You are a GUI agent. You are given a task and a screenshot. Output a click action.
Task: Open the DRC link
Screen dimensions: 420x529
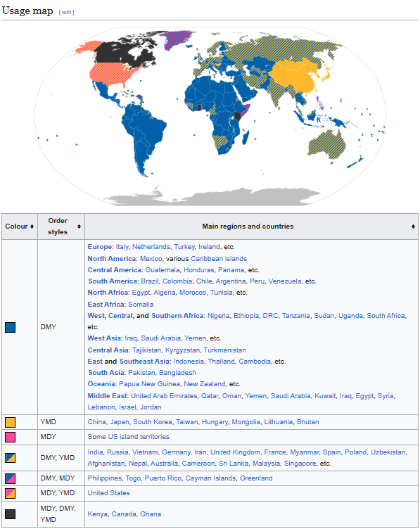pos(270,315)
